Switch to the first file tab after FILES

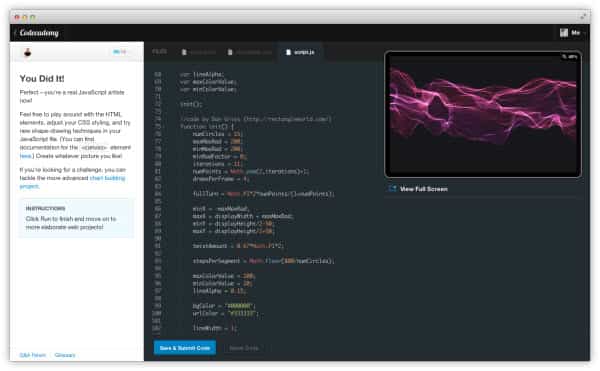tap(199, 52)
